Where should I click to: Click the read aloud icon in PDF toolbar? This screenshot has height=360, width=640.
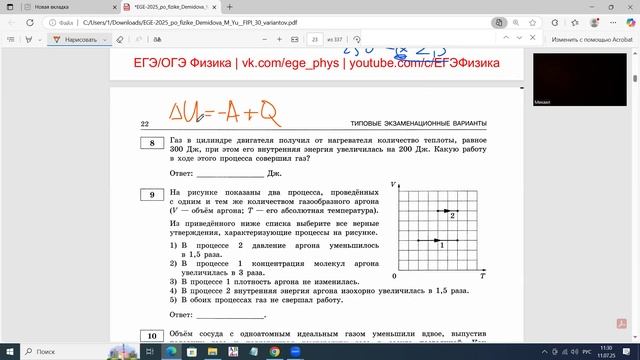158,40
